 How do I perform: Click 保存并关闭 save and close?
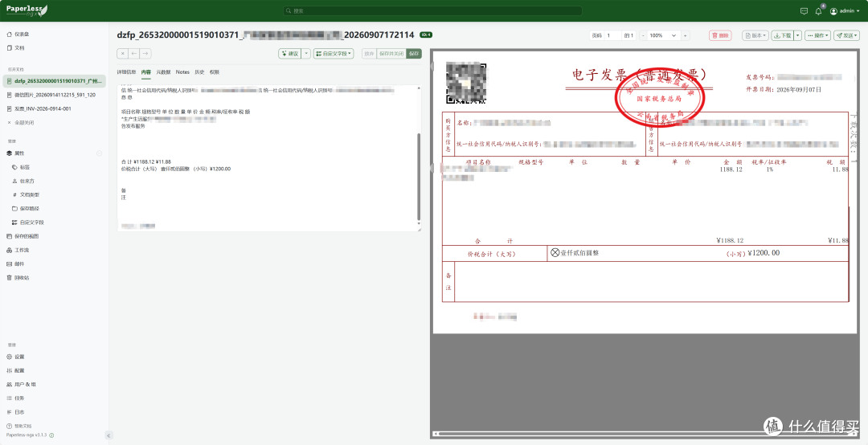pos(391,54)
